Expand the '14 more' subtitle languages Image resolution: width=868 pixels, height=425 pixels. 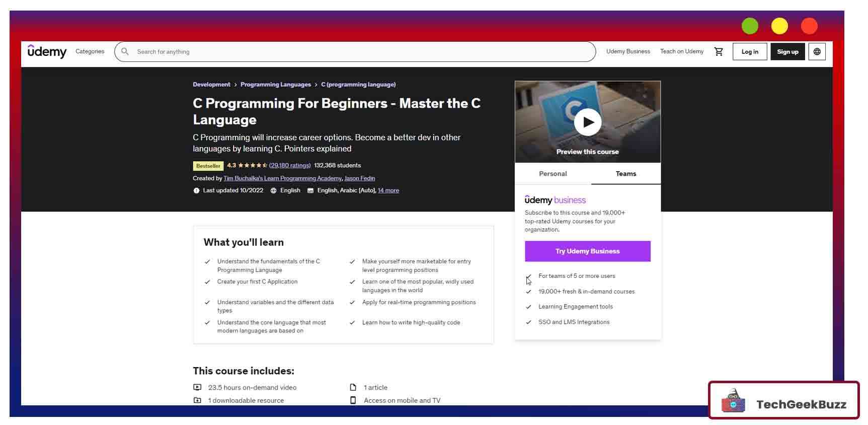click(x=388, y=190)
